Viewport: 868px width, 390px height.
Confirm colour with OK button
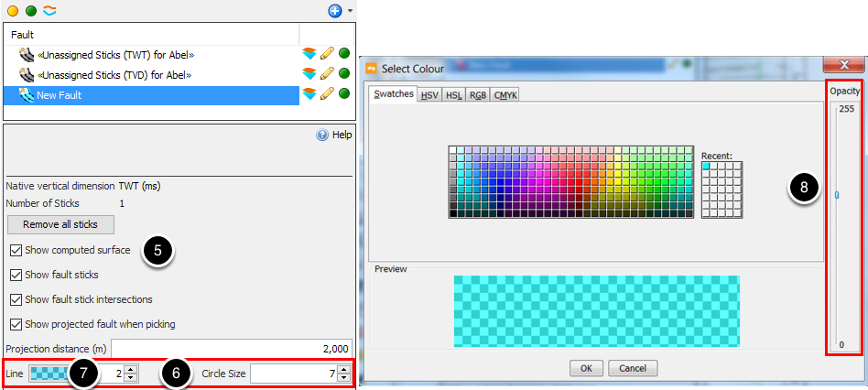587,368
